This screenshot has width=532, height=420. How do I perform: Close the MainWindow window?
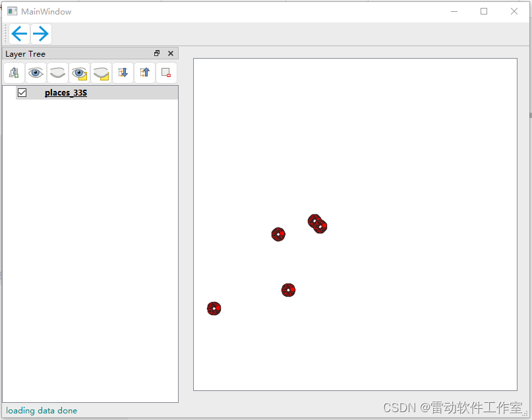click(514, 11)
